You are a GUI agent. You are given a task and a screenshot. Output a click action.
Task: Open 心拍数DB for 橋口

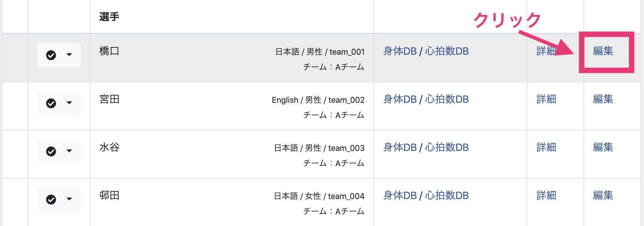coord(447,51)
